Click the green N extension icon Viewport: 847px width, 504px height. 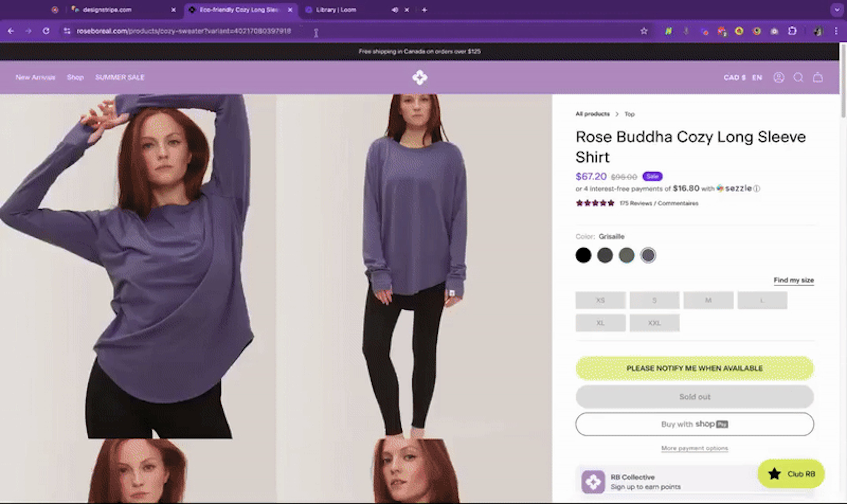(668, 31)
